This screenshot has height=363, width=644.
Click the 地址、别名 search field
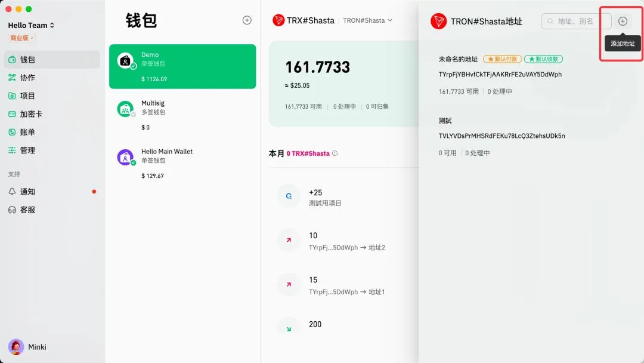[x=575, y=20]
